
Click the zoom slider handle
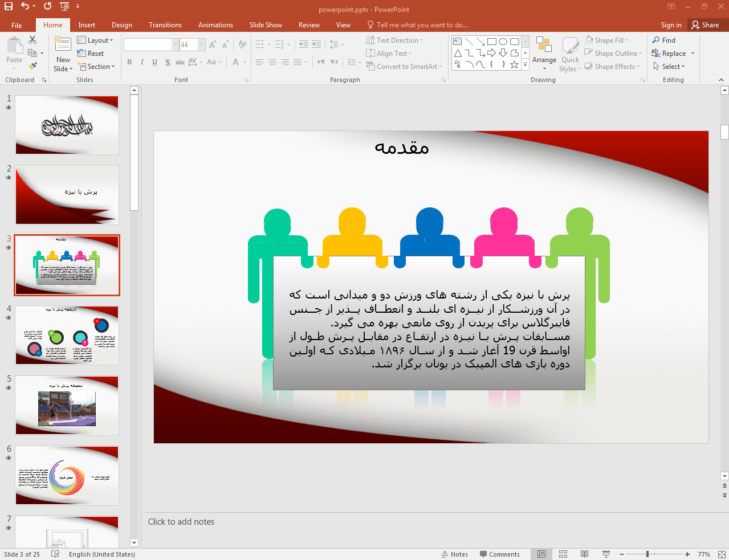point(647,554)
